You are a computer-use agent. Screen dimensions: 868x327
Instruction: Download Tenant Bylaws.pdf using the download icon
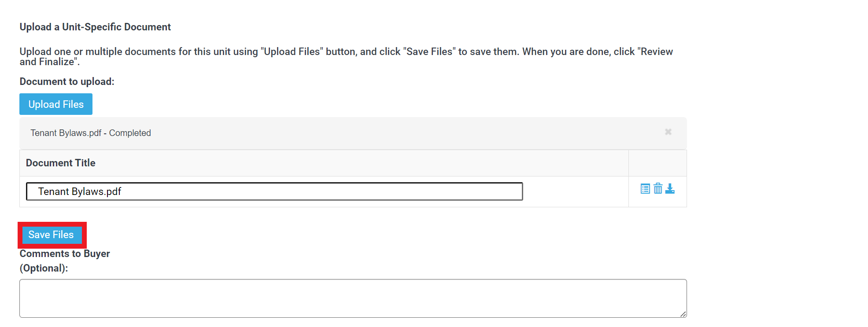tap(670, 188)
